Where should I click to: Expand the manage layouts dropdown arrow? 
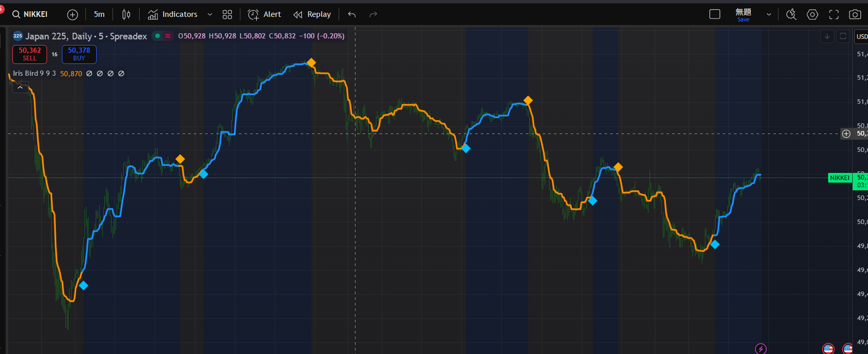tap(769, 14)
